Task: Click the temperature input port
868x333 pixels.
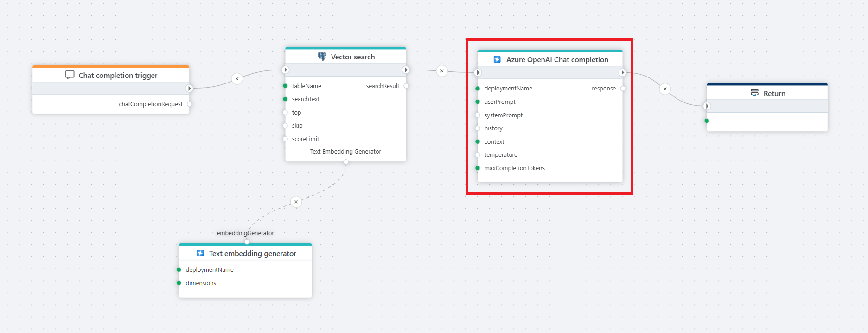Action: pyautogui.click(x=478, y=155)
